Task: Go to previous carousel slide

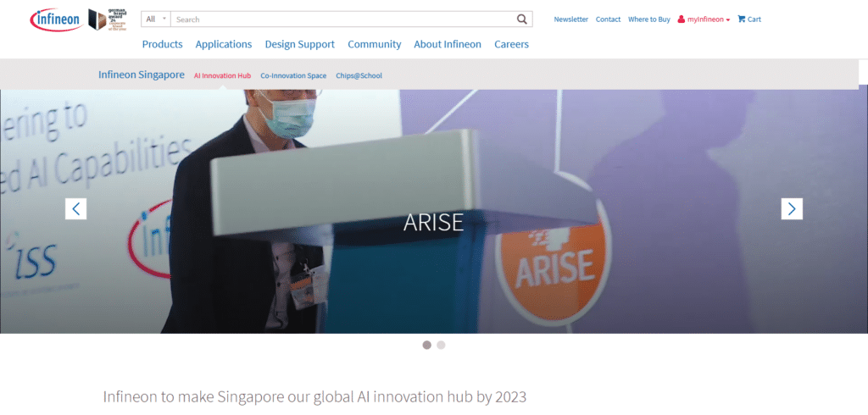Action: (x=75, y=208)
